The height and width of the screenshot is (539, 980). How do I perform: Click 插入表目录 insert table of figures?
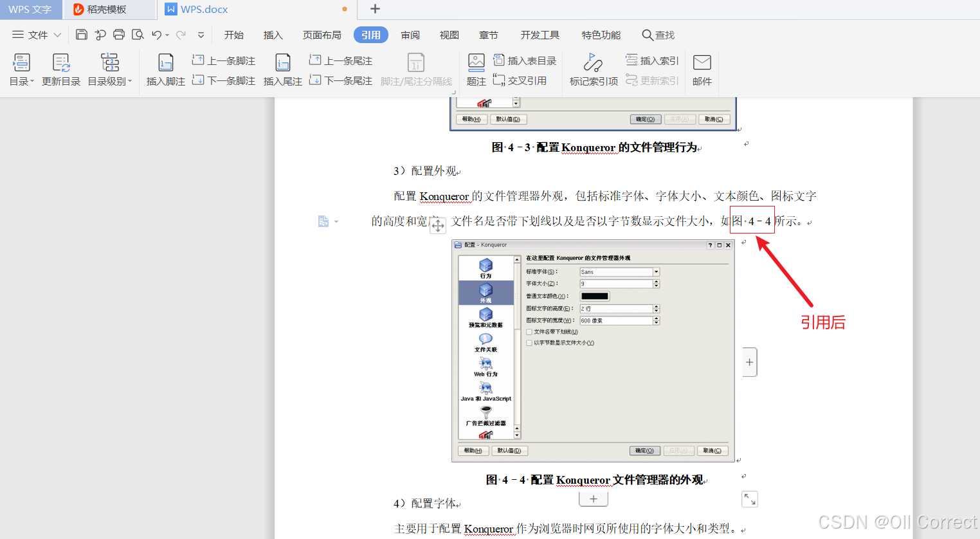(x=525, y=60)
